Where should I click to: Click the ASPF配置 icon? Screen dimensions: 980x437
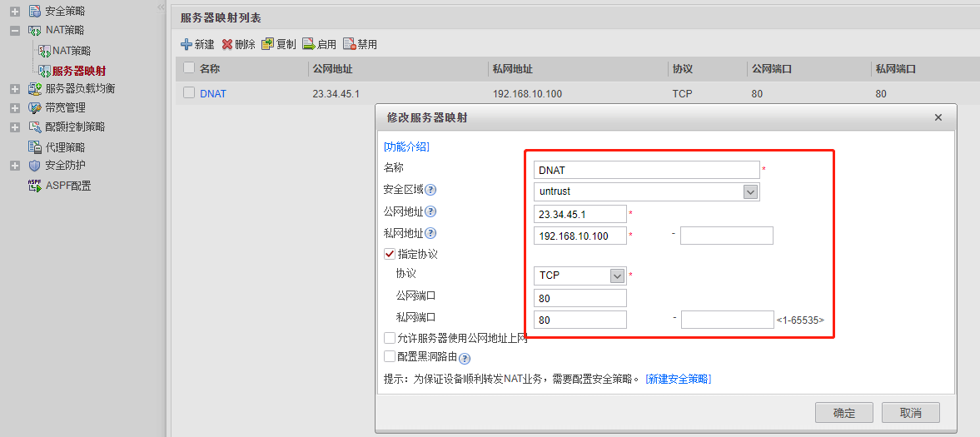[34, 186]
